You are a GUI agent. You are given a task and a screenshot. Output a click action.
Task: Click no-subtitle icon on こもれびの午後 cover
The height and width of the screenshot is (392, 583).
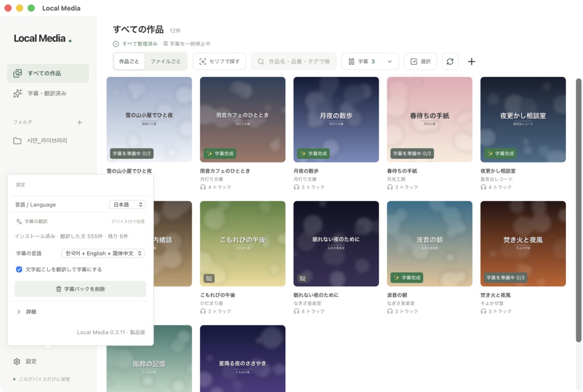pyautogui.click(x=209, y=278)
